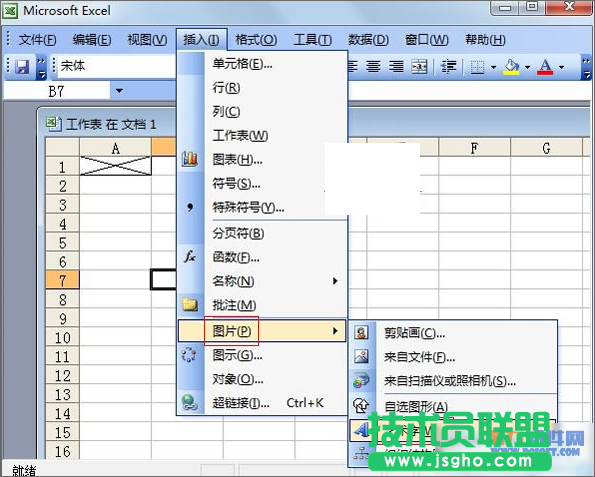Viewport: 595px width, 477px height.
Task: Click the fill color bucket icon
Action: point(511,67)
